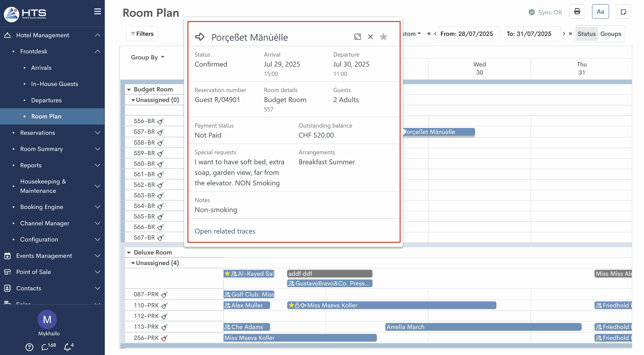
Task: Mark reservation as favorite with star
Action: pos(383,37)
